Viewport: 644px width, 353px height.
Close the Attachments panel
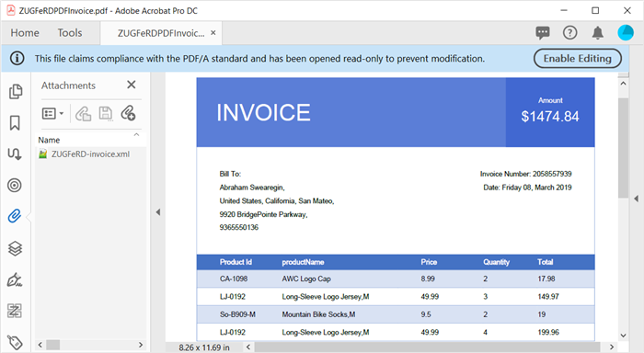(x=132, y=85)
